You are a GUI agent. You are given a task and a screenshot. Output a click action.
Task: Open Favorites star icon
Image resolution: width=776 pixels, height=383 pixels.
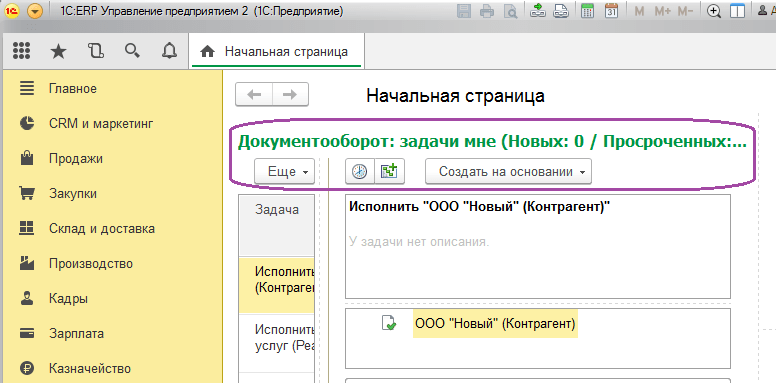[59, 51]
